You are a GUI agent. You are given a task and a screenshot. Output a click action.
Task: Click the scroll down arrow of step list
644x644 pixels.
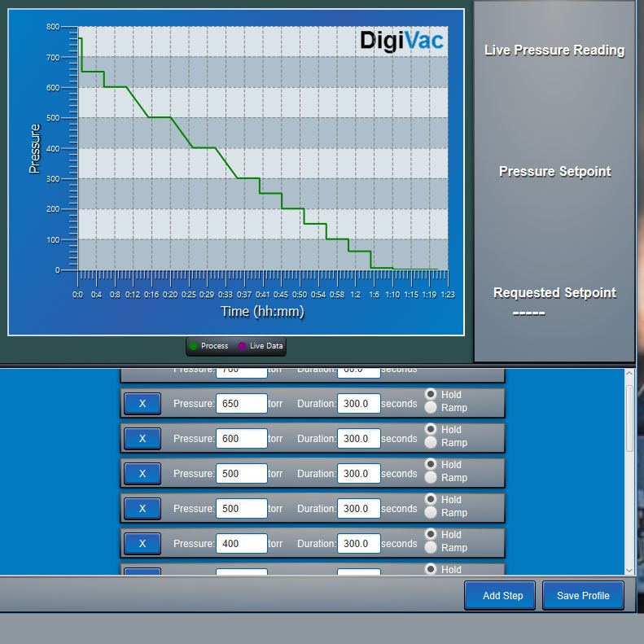pos(629,570)
